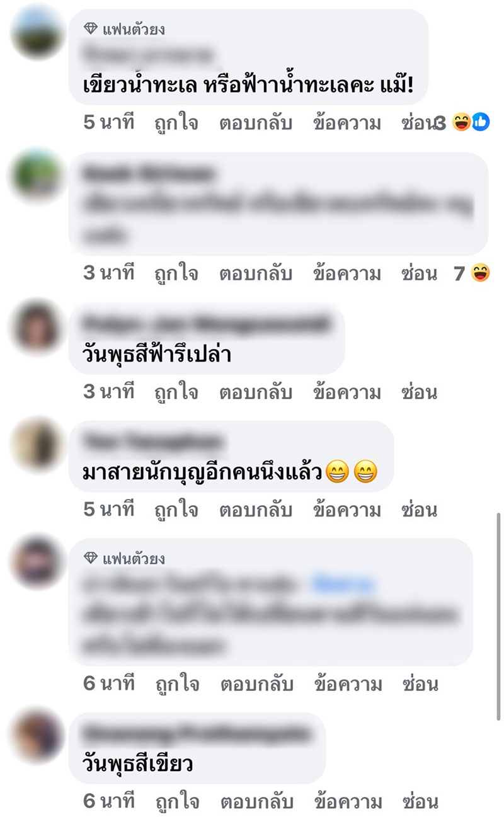Hide the comment with 7 laughing reactions
Viewport: 504px width, 817px height.
point(420,273)
